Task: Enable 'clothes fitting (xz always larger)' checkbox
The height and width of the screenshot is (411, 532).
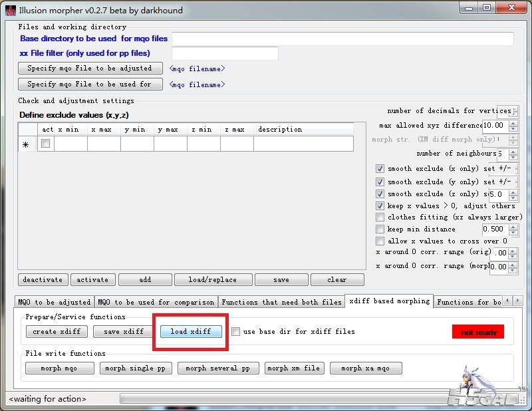Action: [x=380, y=217]
